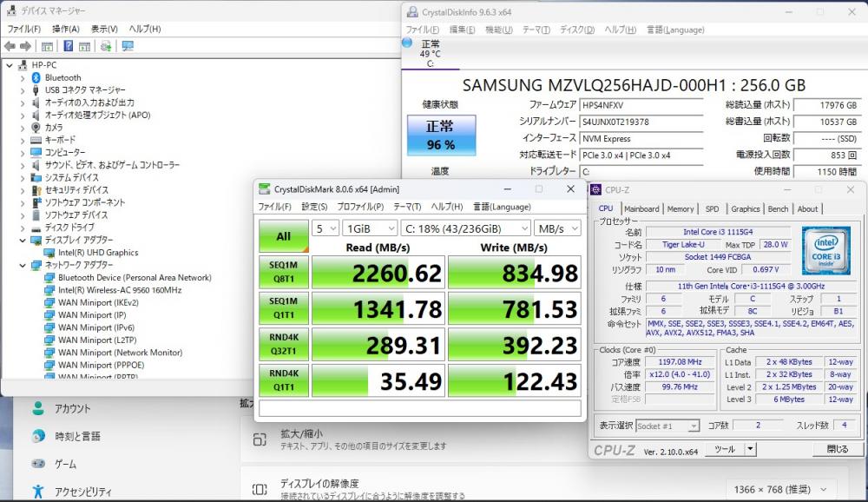Image resolution: width=868 pixels, height=502 pixels.
Task: Click the Back arrow in Device Manager toolbar
Action: pyautogui.click(x=10, y=46)
